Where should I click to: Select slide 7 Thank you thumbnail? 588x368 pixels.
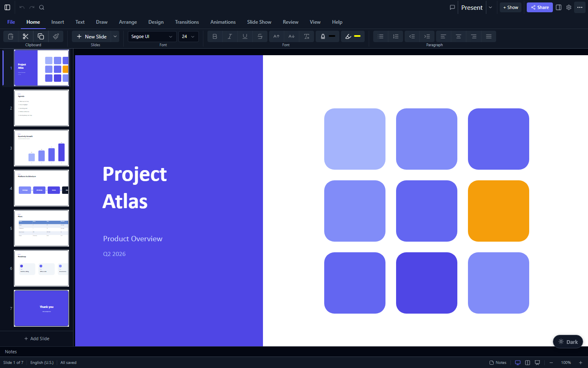click(42, 308)
